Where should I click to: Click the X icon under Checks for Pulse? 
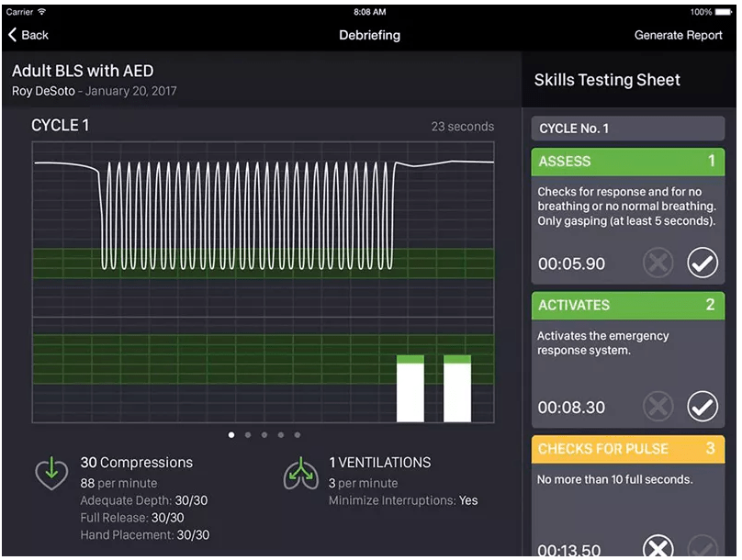tap(658, 547)
